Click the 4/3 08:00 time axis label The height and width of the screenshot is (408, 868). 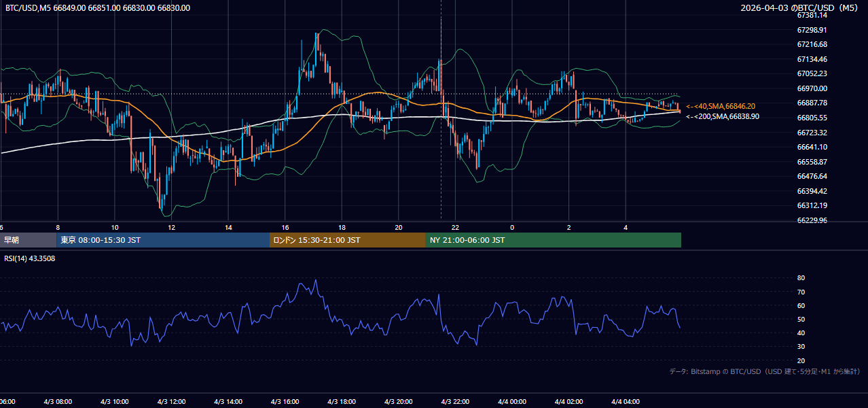58,402
